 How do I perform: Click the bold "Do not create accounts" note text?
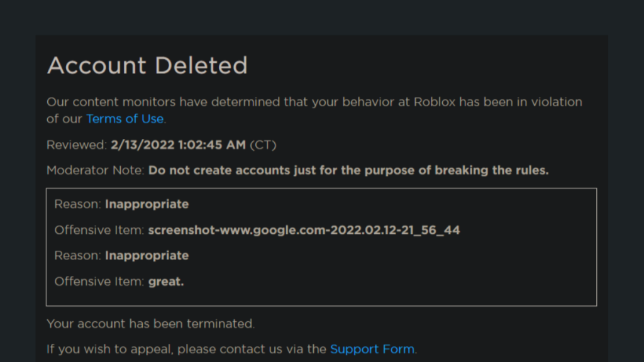[348, 170]
